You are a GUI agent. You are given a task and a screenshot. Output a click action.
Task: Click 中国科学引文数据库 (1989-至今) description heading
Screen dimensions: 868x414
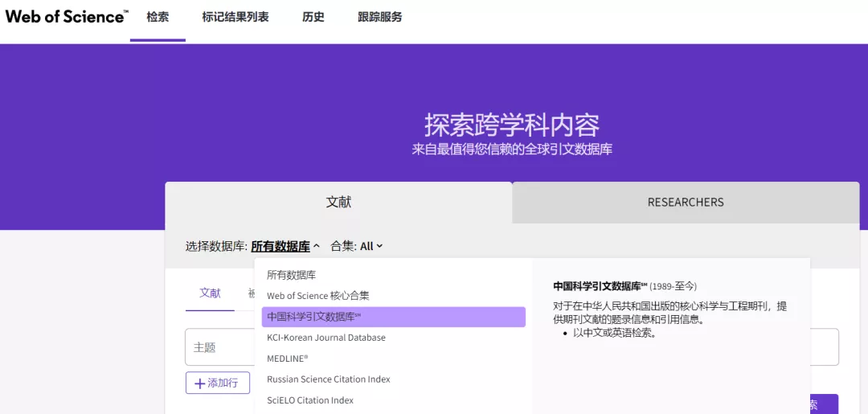point(625,286)
